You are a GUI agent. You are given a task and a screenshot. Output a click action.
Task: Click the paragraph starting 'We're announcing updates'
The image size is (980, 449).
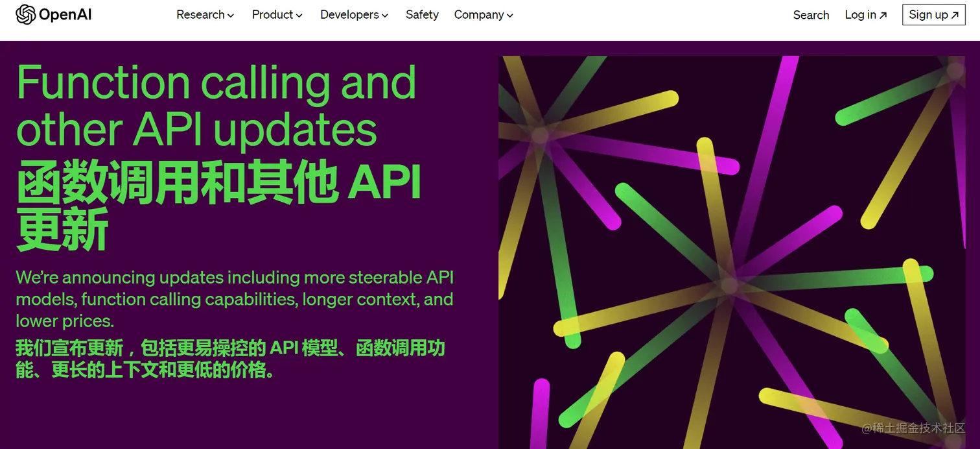tap(235, 299)
